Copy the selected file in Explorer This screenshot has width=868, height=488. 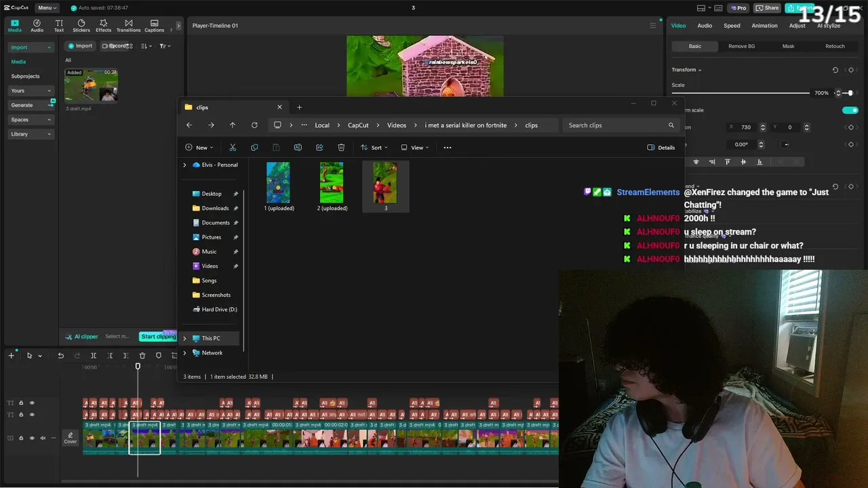click(254, 147)
